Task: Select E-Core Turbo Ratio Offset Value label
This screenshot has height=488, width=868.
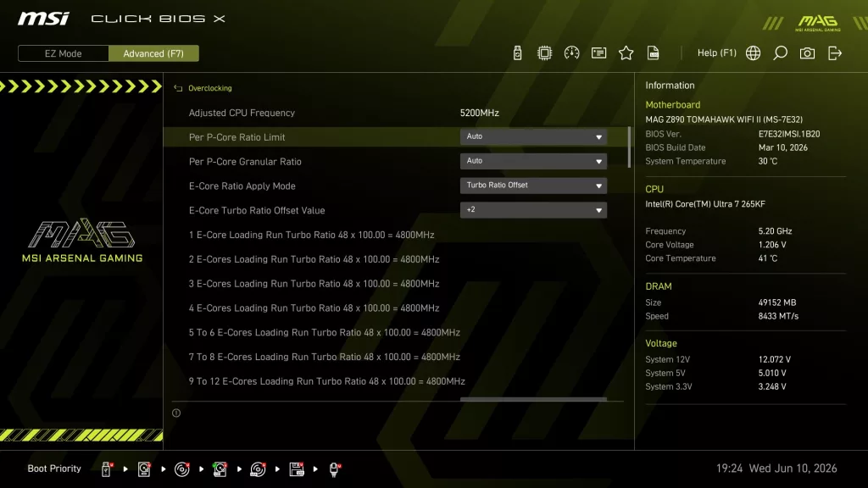Action: 257,210
